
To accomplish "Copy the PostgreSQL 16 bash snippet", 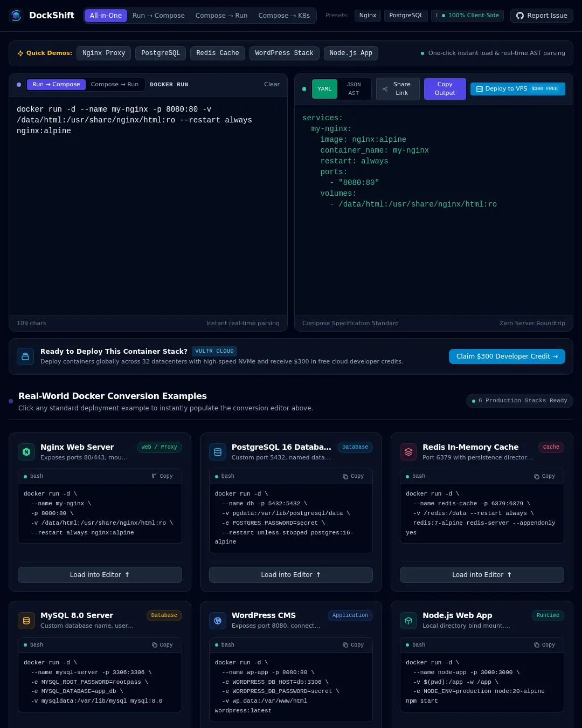I will tap(354, 476).
